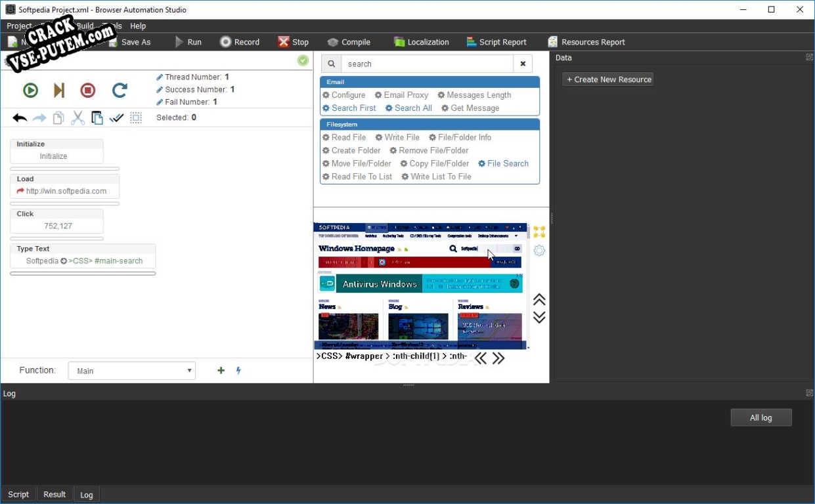Select the Click 752,127 block

tap(57, 220)
